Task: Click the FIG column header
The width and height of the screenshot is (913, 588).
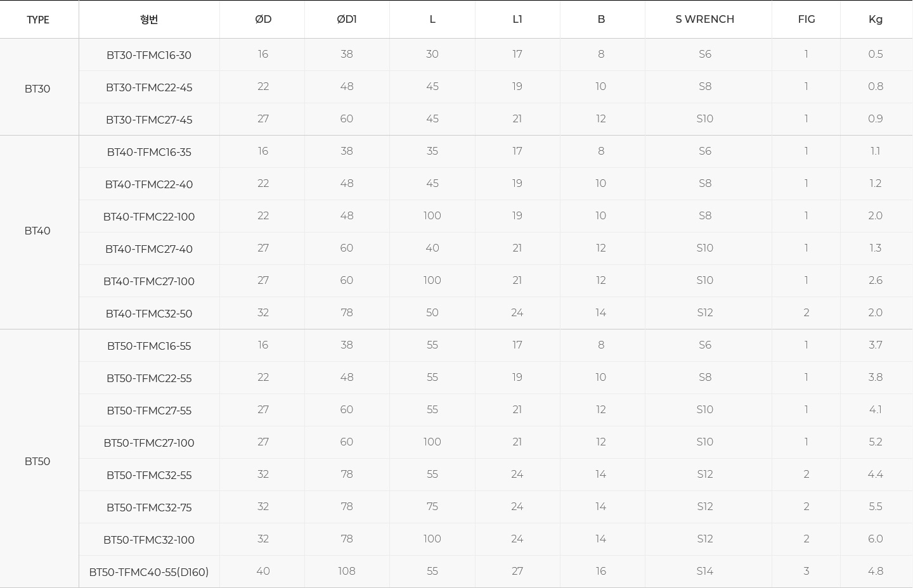Action: click(x=806, y=20)
